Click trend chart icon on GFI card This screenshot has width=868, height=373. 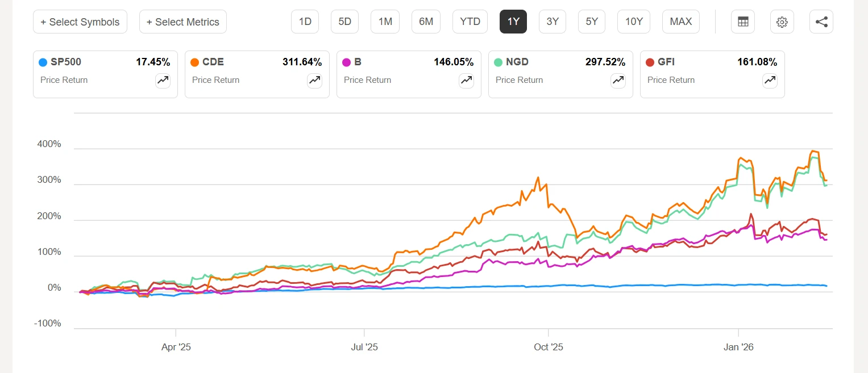pos(770,81)
